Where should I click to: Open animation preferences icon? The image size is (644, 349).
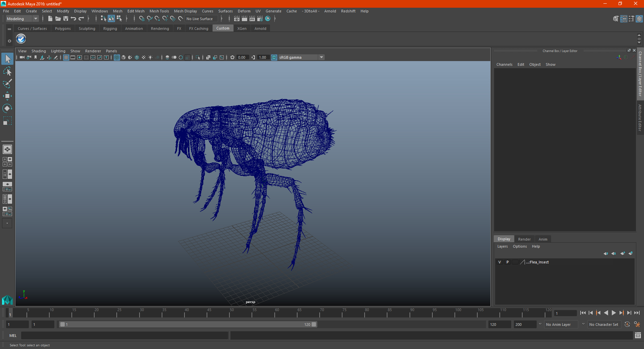pyautogui.click(x=637, y=325)
